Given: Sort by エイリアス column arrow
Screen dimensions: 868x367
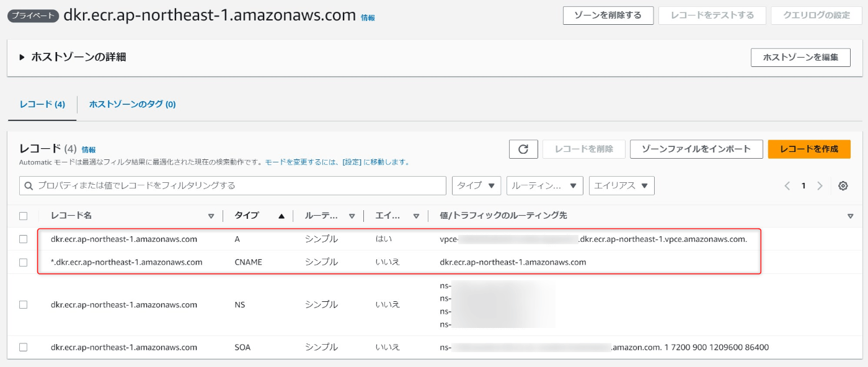Looking at the screenshot, I should (416, 216).
